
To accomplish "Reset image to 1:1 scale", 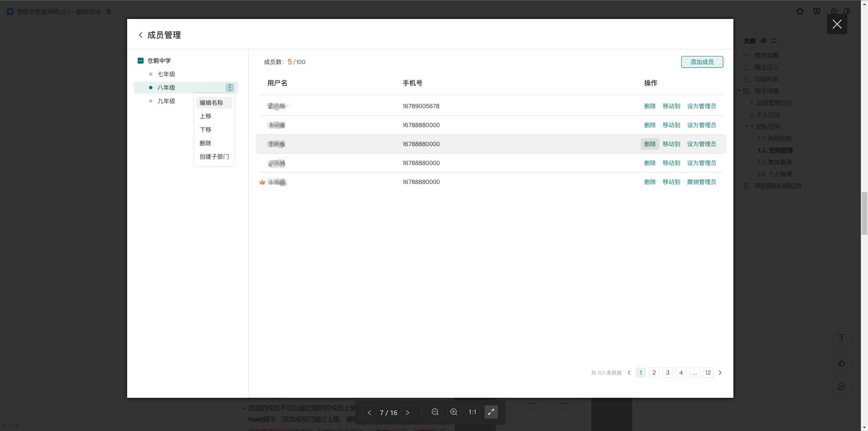I will (472, 412).
